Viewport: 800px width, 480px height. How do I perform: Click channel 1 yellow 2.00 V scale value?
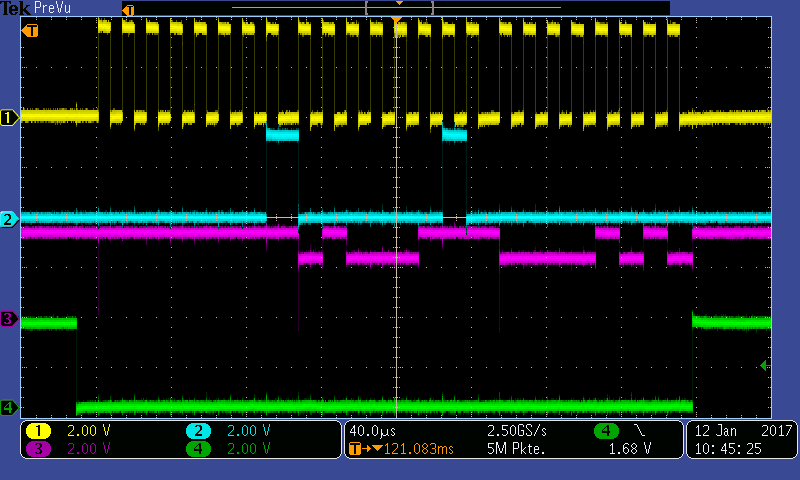[x=89, y=431]
